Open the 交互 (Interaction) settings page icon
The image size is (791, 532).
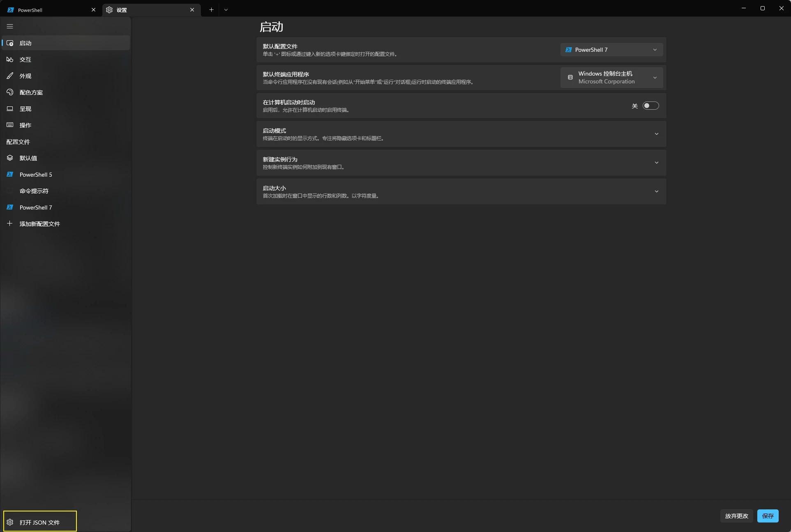click(x=10, y=60)
